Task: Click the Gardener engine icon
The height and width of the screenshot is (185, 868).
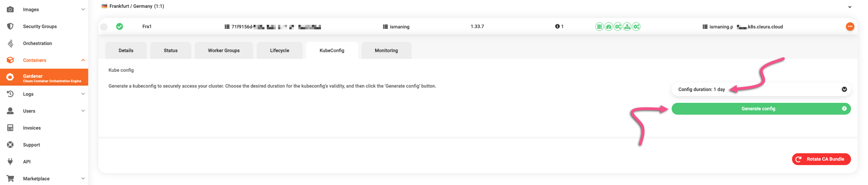Action: [10, 77]
